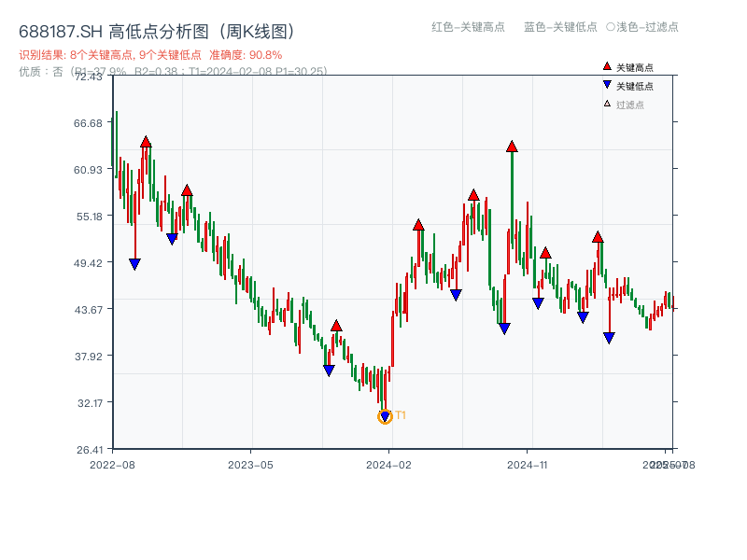Click the 60.93 y-axis label

88,170
